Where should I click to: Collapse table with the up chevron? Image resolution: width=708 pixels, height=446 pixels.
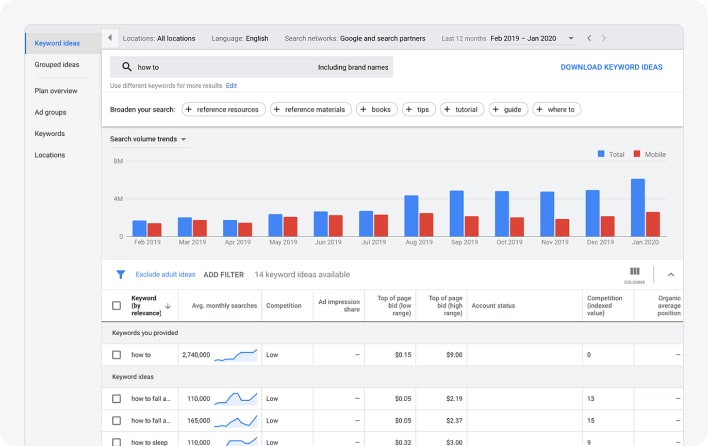click(671, 274)
